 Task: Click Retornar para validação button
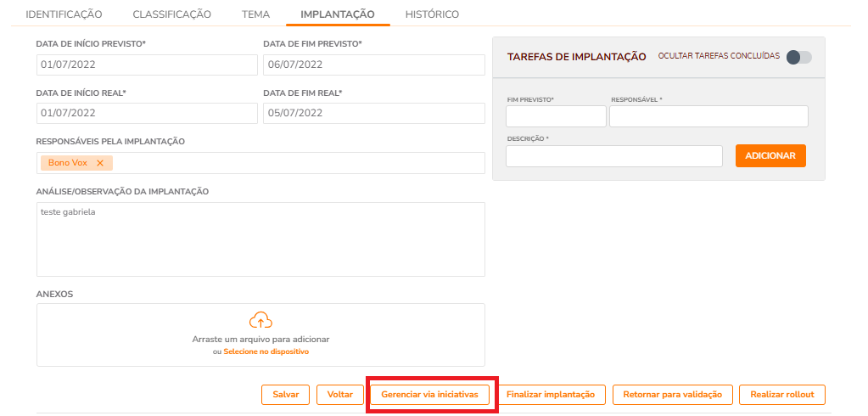point(673,395)
